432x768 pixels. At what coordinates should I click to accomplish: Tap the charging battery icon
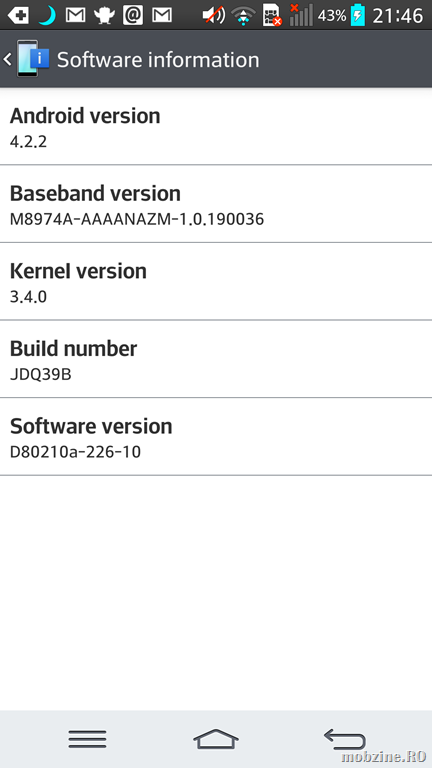click(358, 15)
